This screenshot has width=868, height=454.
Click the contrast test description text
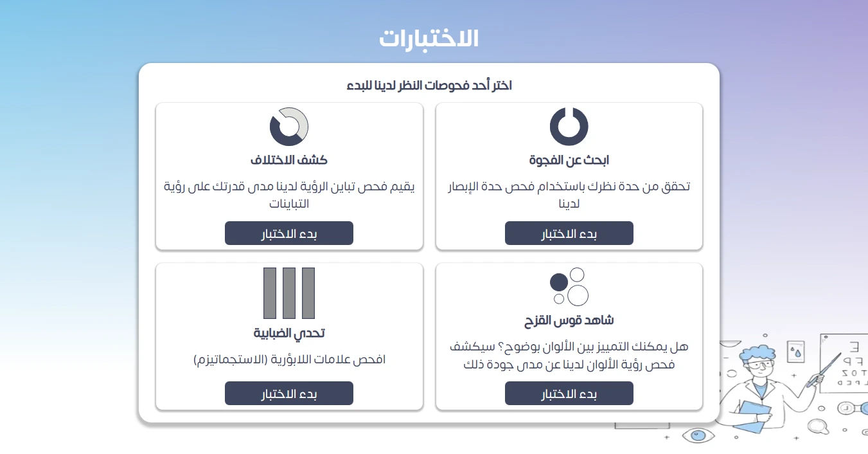point(289,195)
